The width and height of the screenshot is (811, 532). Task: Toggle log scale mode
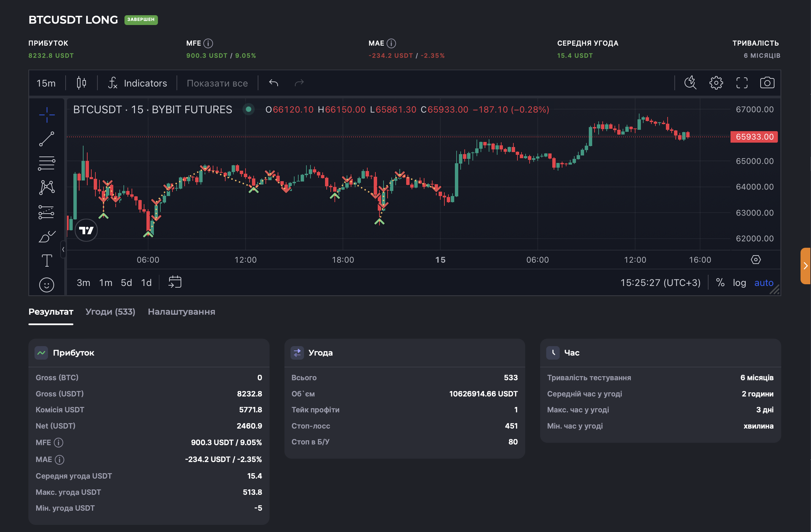739,282
